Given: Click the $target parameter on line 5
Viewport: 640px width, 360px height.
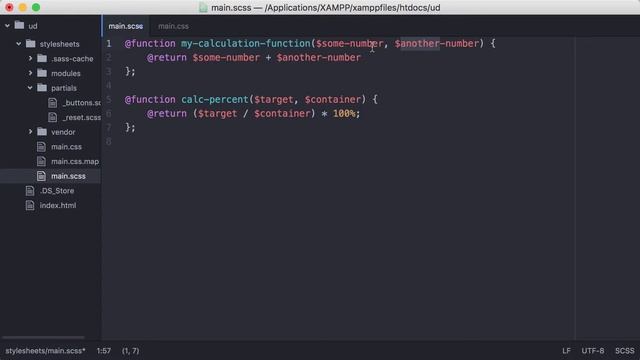Looking at the screenshot, I should [x=273, y=99].
